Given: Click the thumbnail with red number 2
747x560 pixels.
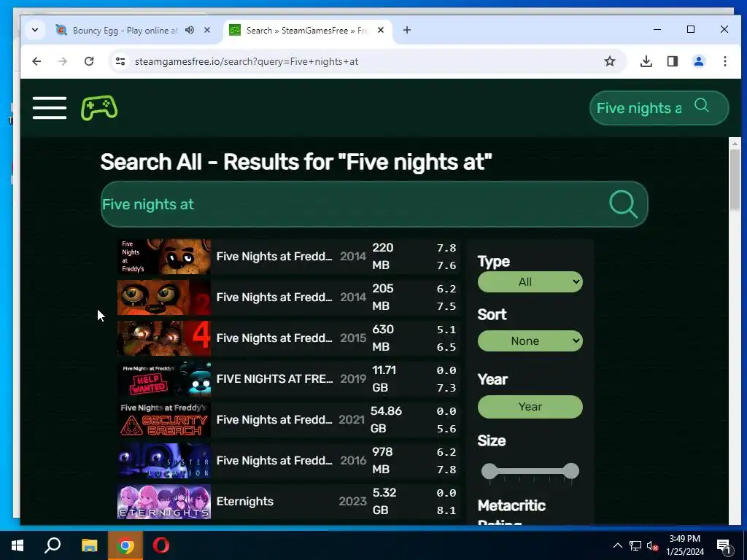Looking at the screenshot, I should coord(164,297).
